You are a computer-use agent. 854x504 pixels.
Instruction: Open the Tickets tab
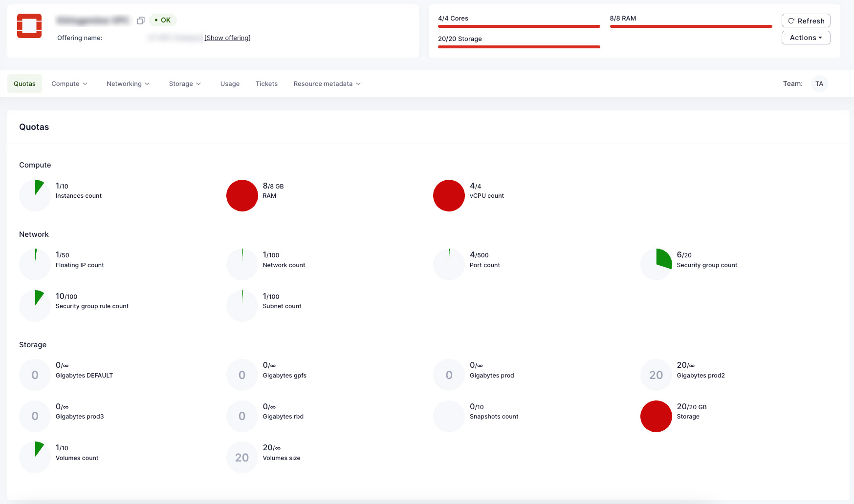click(x=266, y=84)
